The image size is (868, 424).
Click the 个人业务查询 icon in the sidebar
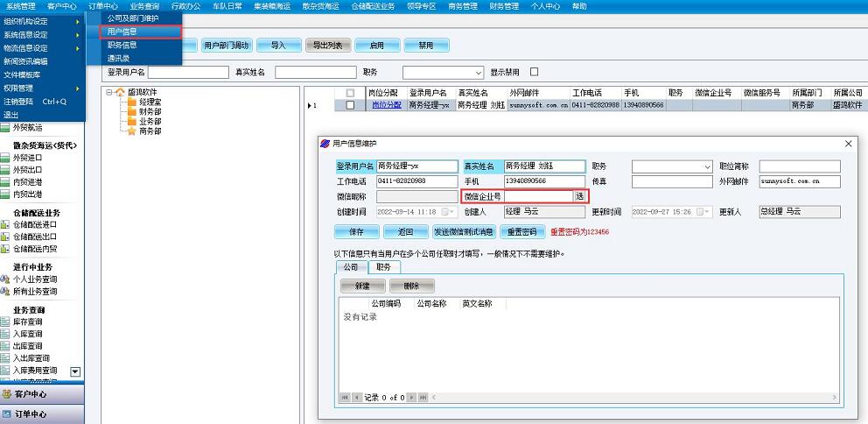click(5, 279)
